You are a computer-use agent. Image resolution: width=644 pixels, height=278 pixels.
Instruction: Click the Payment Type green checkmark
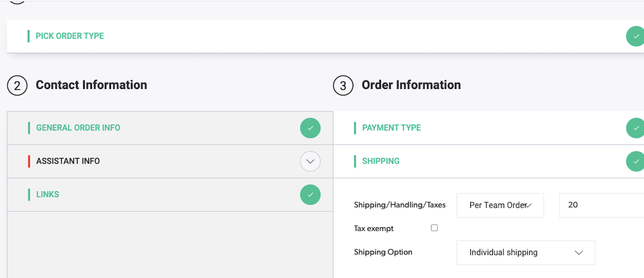tap(636, 128)
